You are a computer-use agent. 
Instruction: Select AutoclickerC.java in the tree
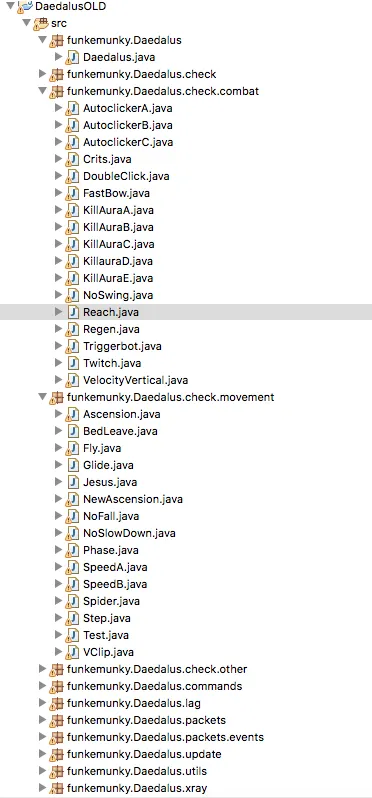click(x=128, y=142)
